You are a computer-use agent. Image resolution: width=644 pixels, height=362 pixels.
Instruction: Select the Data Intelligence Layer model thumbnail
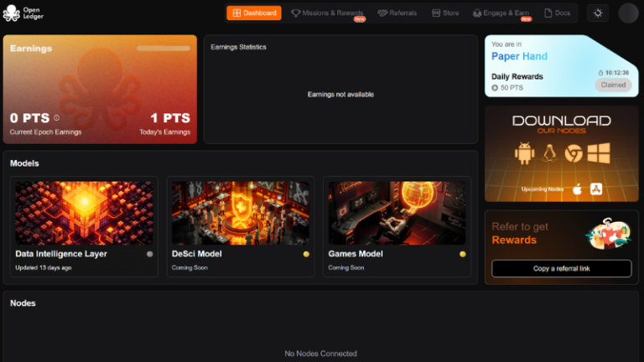(84, 213)
